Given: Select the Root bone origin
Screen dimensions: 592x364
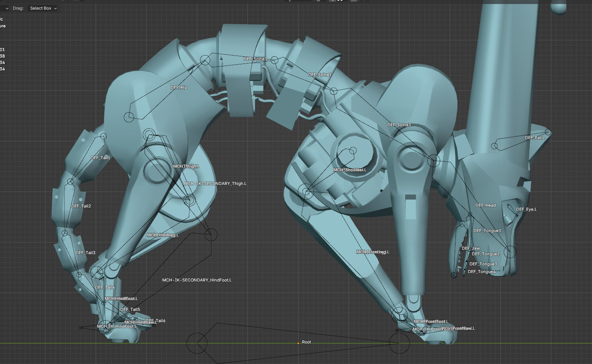Looking at the screenshot, I should [298, 343].
